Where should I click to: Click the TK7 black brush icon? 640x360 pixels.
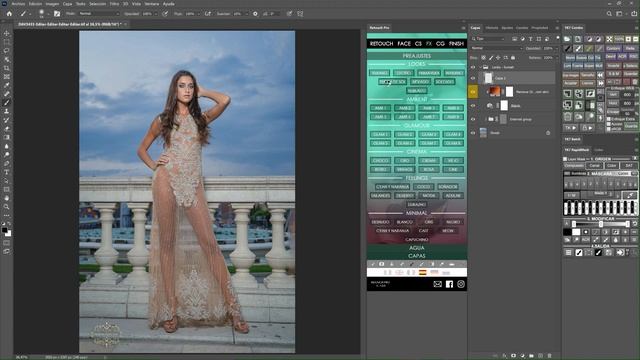coord(568,48)
